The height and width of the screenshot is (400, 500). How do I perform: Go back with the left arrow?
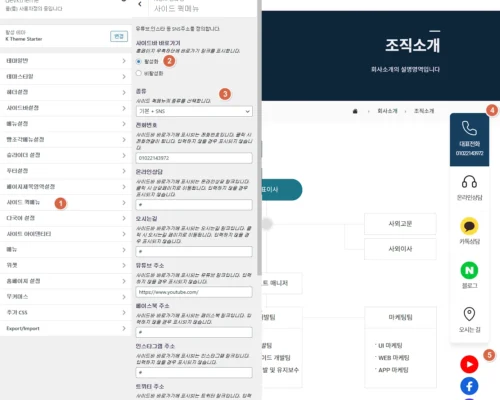[x=140, y=4]
